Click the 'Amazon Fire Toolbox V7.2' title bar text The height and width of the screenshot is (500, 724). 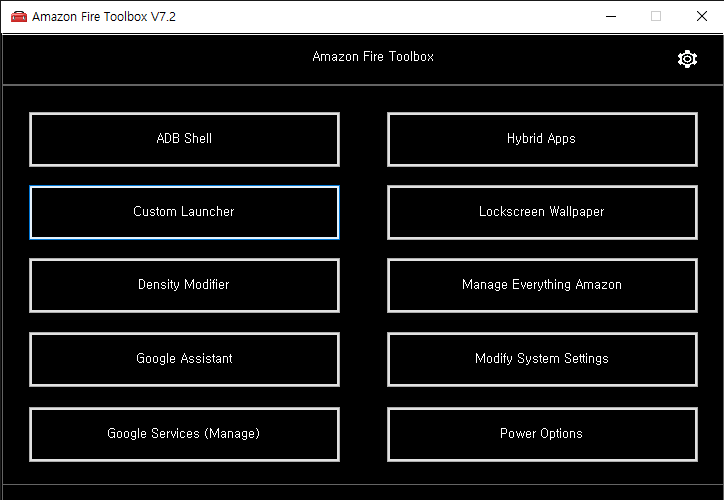tap(104, 17)
